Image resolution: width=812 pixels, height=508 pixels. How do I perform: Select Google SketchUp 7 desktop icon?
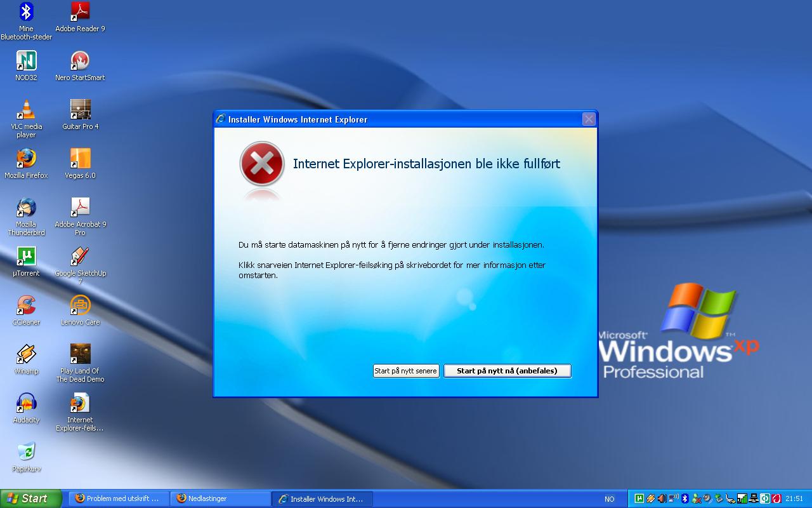[x=80, y=265]
